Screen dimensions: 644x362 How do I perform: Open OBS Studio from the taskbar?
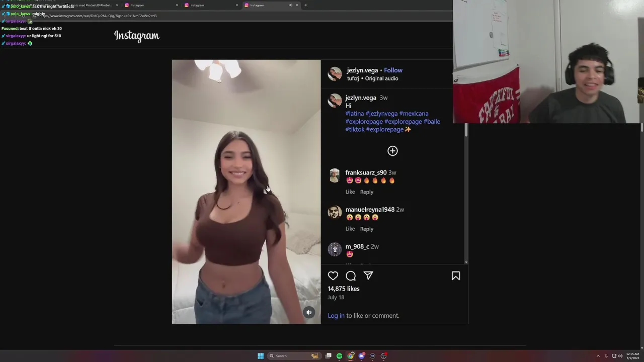tap(383, 356)
